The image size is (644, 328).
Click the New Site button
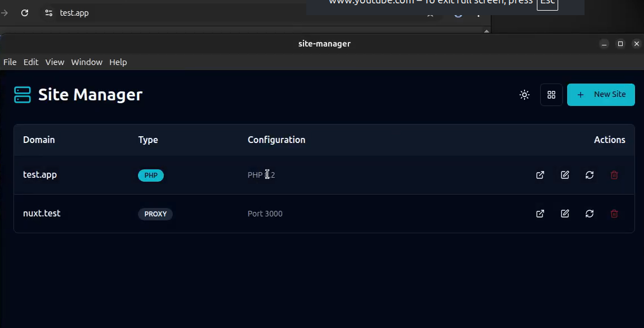(x=601, y=95)
